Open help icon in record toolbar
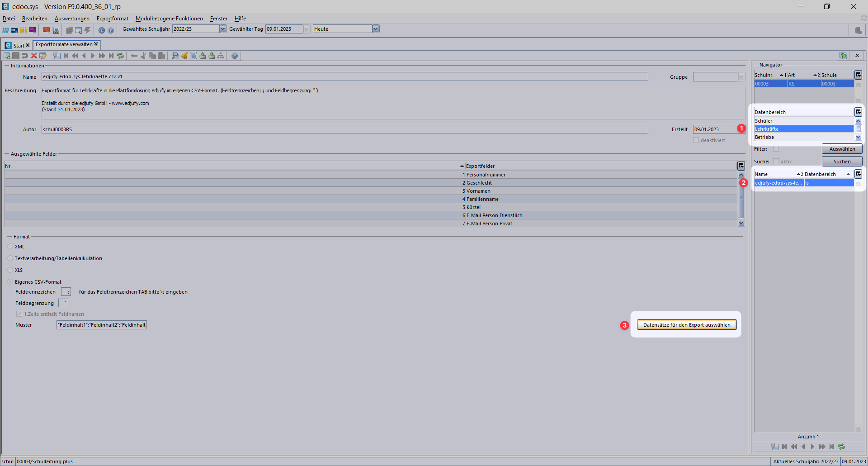The width and height of the screenshot is (868, 466). click(x=235, y=56)
